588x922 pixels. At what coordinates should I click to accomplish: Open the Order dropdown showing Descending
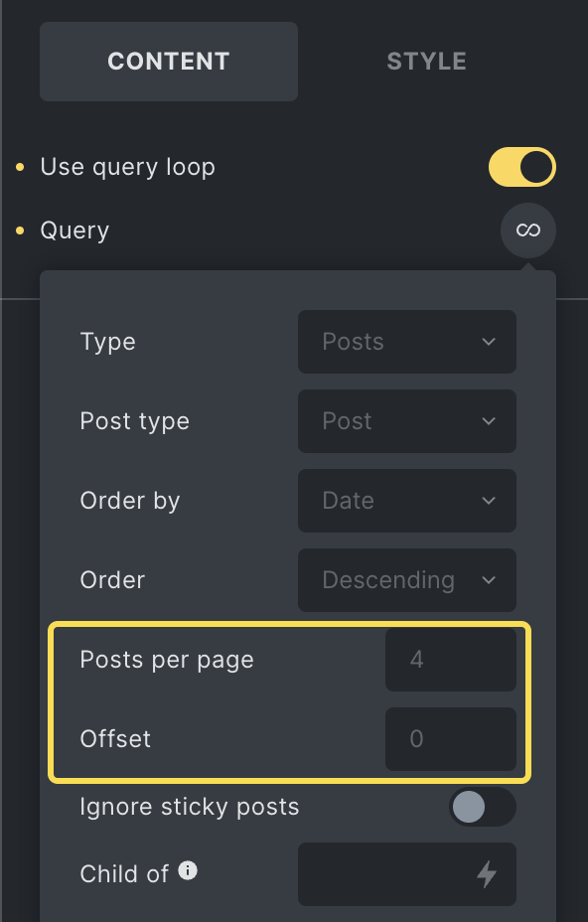point(407,580)
